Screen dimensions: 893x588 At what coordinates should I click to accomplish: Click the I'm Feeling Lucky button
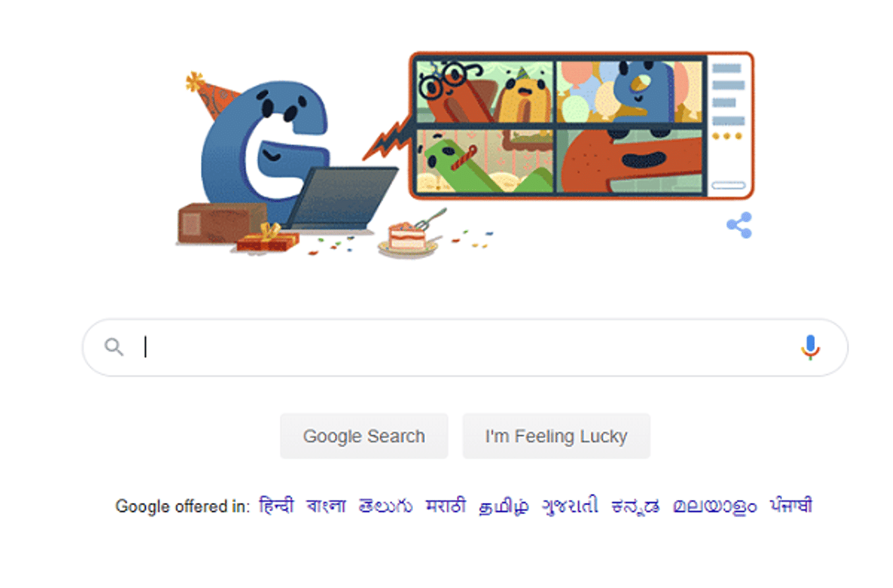coord(556,436)
